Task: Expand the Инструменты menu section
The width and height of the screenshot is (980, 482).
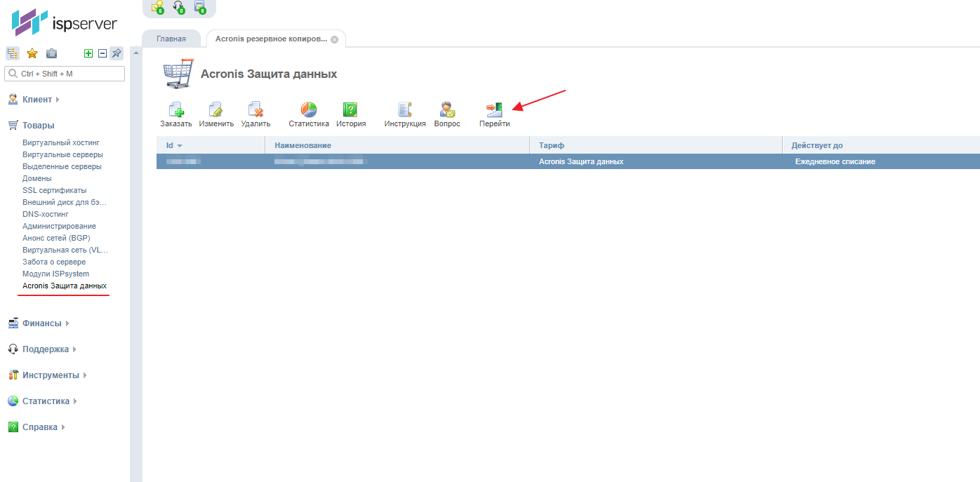Action: point(55,375)
